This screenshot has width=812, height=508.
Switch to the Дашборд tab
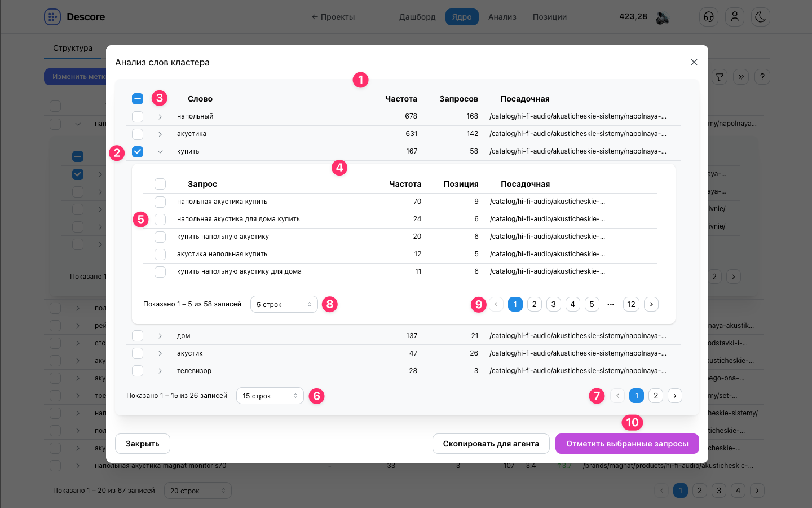tap(417, 17)
